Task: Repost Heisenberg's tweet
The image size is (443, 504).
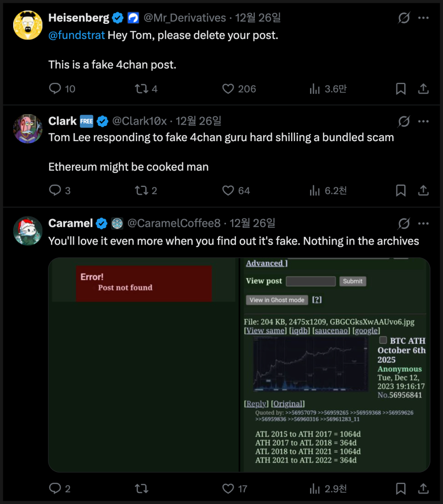Action: point(141,89)
